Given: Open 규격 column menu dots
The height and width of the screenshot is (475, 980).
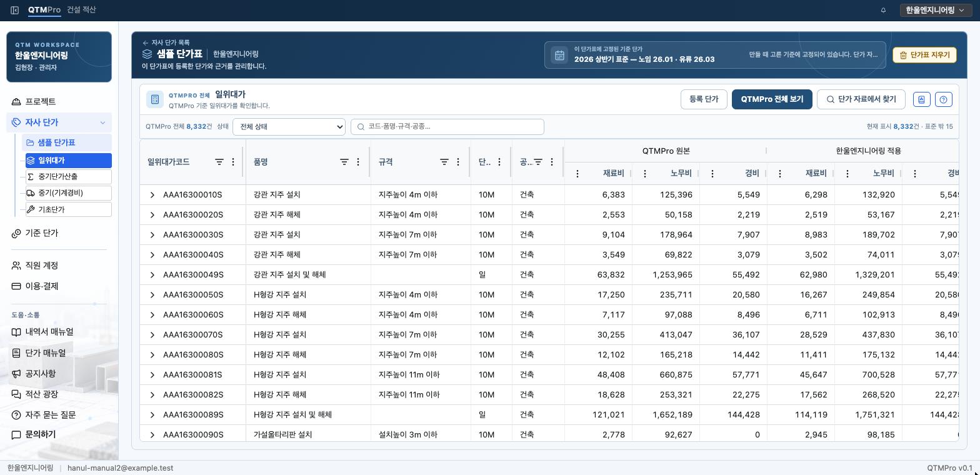Looking at the screenshot, I should (x=458, y=162).
